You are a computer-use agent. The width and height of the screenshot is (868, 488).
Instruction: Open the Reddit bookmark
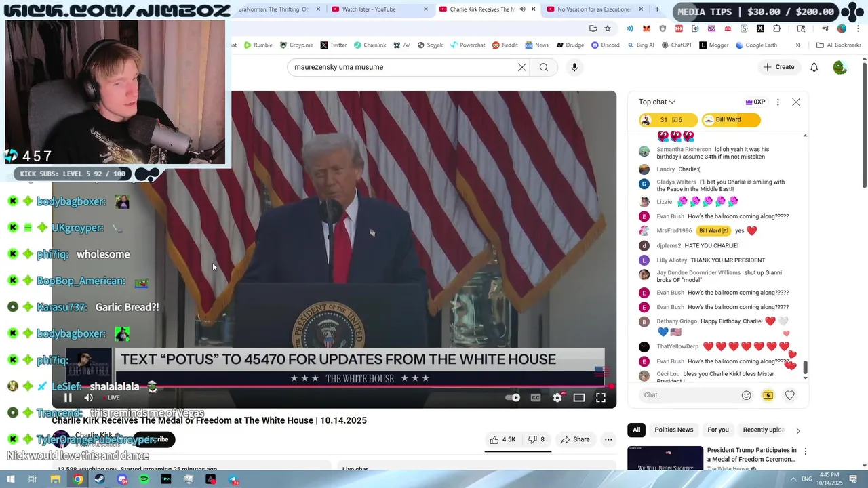point(505,45)
